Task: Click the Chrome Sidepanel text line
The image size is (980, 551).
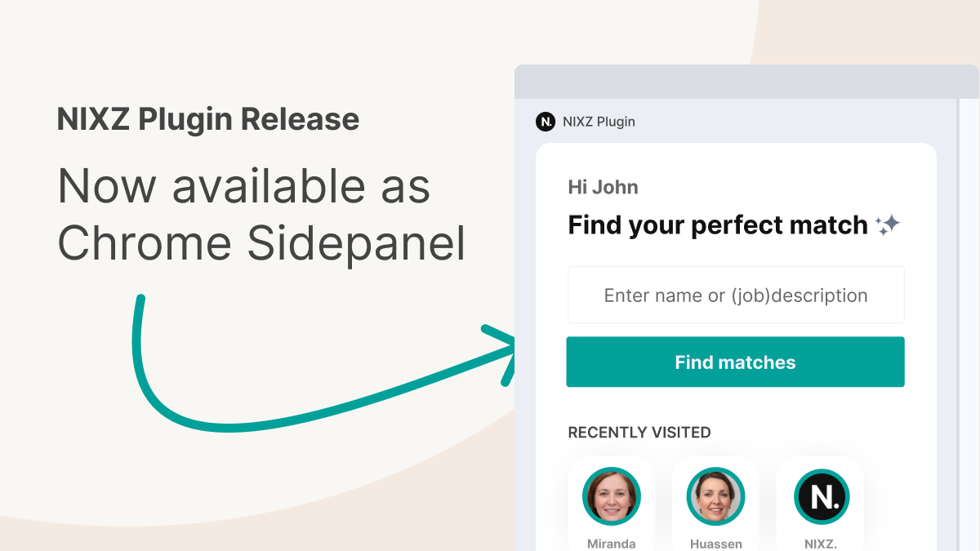Action: click(261, 243)
